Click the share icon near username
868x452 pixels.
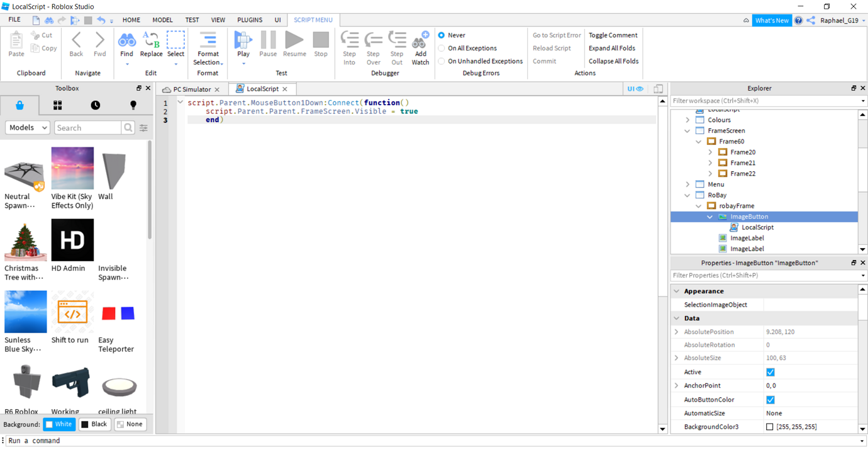811,20
